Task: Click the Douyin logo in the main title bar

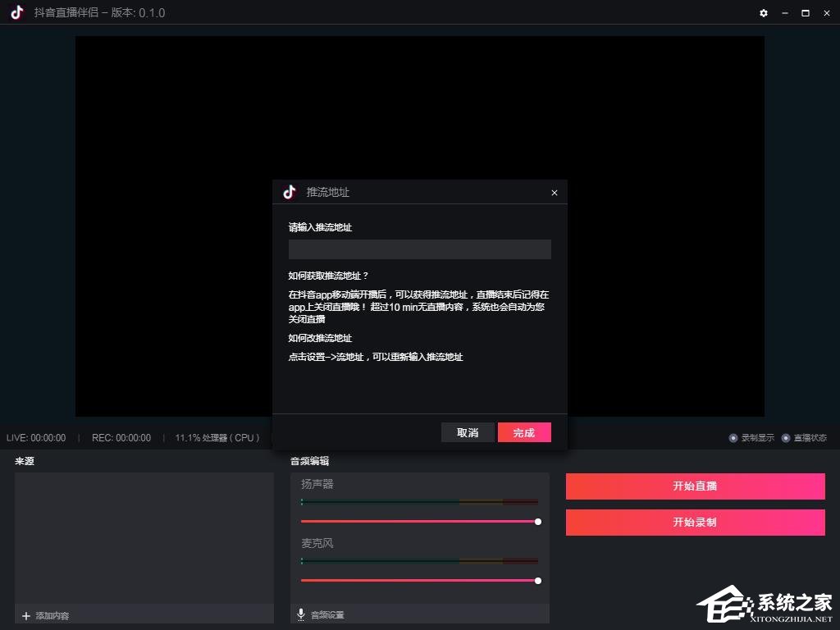Action: [17, 13]
